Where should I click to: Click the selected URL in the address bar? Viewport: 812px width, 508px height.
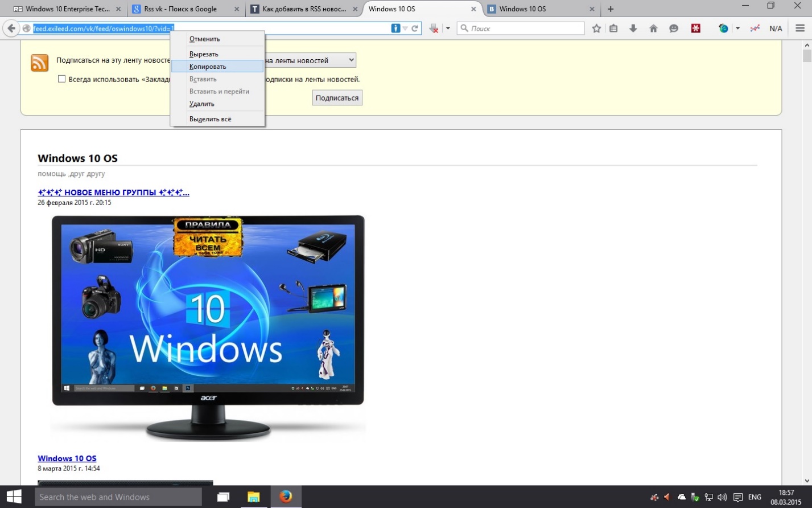pyautogui.click(x=104, y=28)
